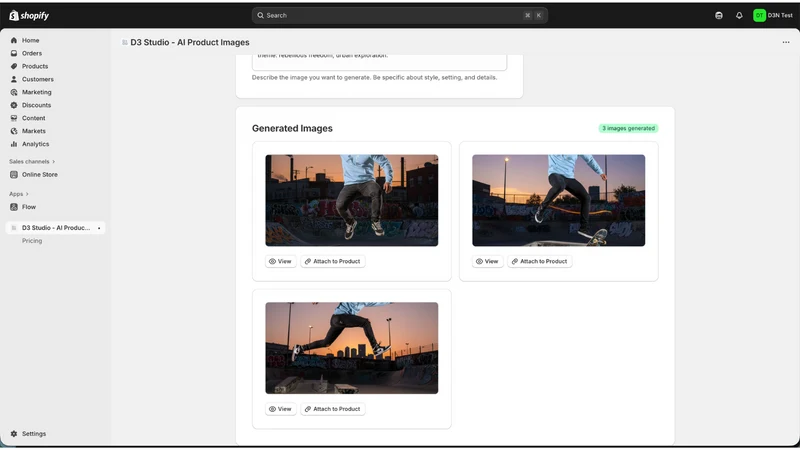The width and height of the screenshot is (800, 450).
Task: Open the Markets section label
Action: (34, 131)
